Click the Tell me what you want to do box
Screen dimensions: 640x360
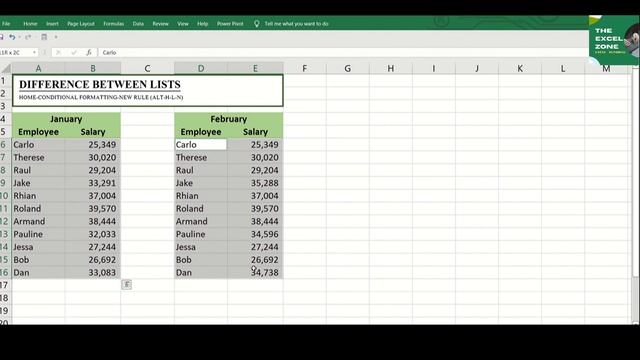point(296,24)
